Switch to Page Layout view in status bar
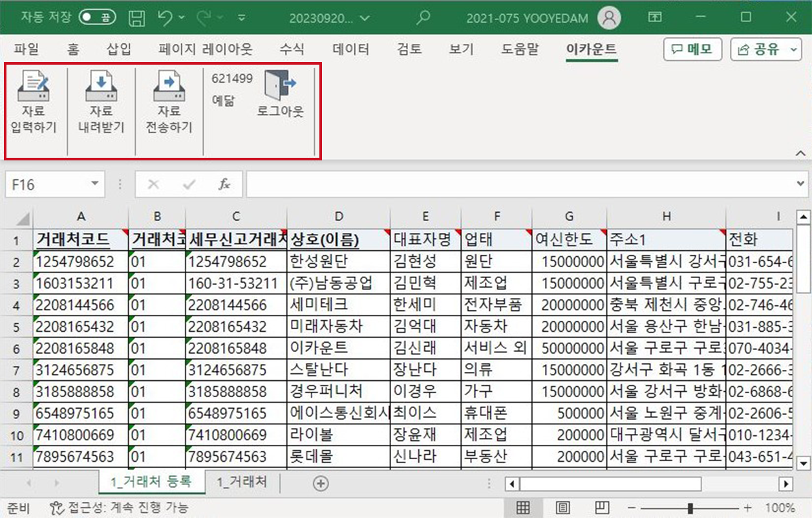Viewport: 812px width, 518px height. pyautogui.click(x=563, y=508)
